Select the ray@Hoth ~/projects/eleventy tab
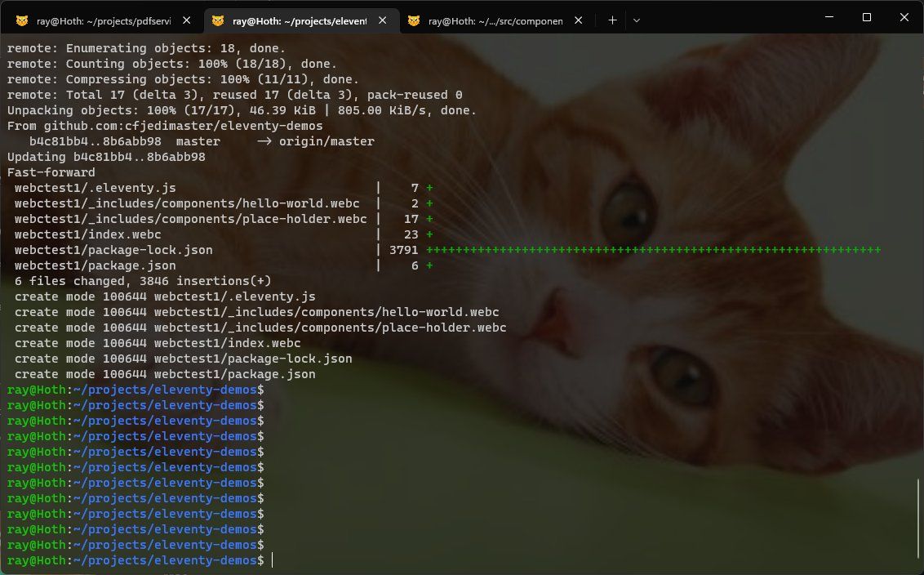Viewport: 924px width, 575px height. [x=300, y=20]
